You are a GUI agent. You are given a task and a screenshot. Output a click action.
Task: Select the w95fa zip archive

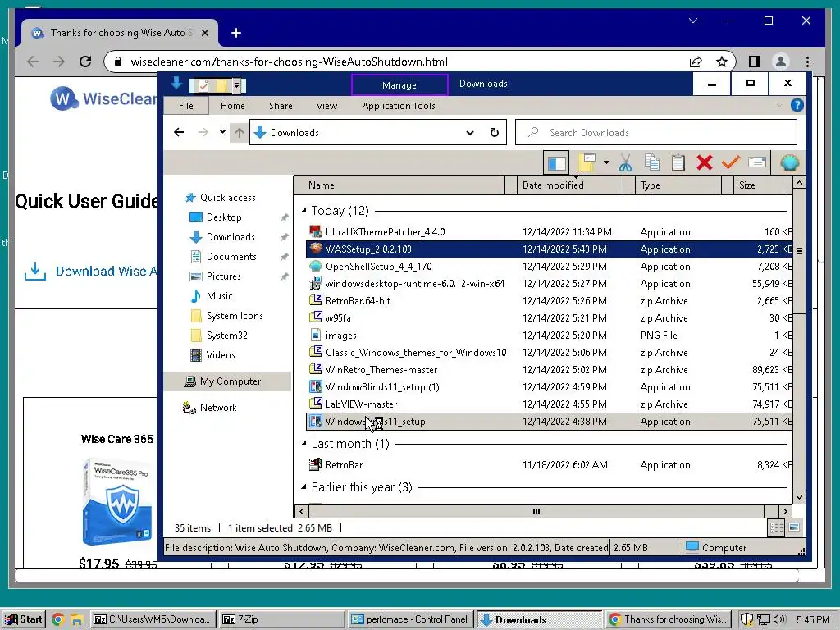(549, 317)
